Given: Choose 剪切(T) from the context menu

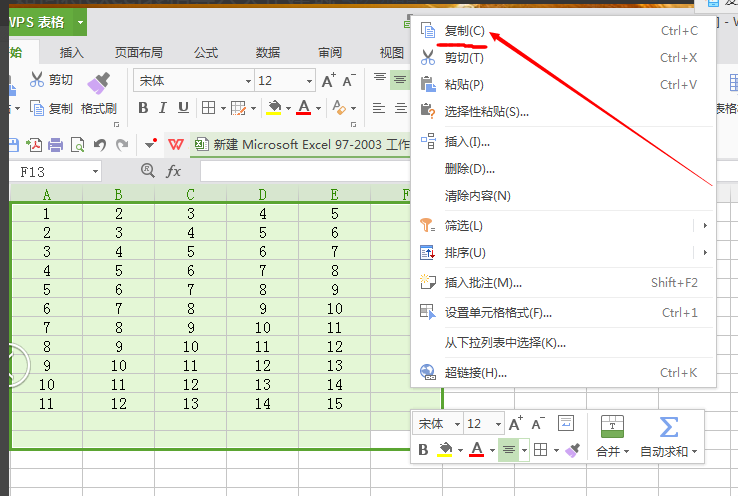Looking at the screenshot, I should point(564,58).
